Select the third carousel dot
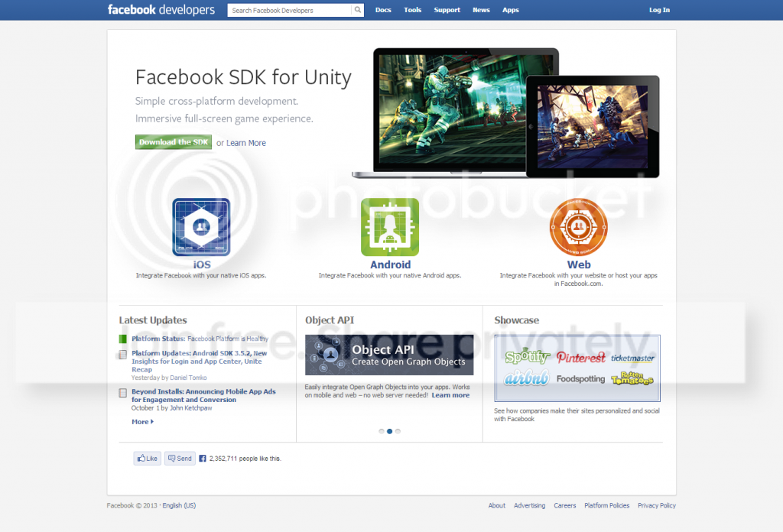783x532 pixels. click(x=398, y=431)
